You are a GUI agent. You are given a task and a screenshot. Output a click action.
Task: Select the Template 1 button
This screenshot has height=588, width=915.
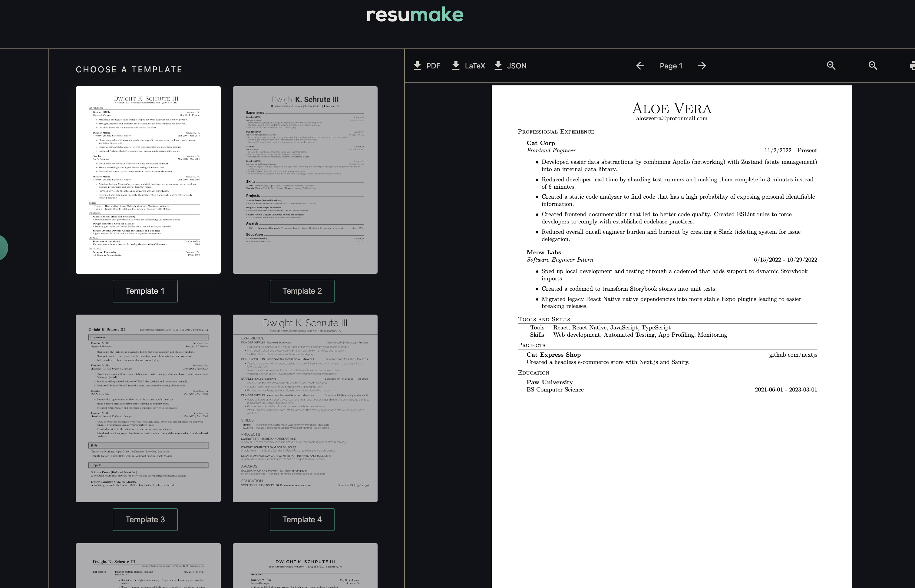click(x=145, y=291)
